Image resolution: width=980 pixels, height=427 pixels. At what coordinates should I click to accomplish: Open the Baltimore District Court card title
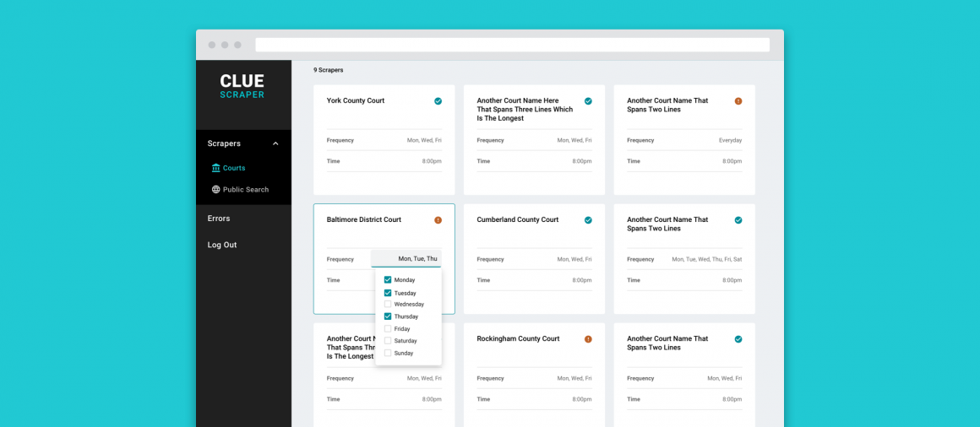(x=364, y=219)
